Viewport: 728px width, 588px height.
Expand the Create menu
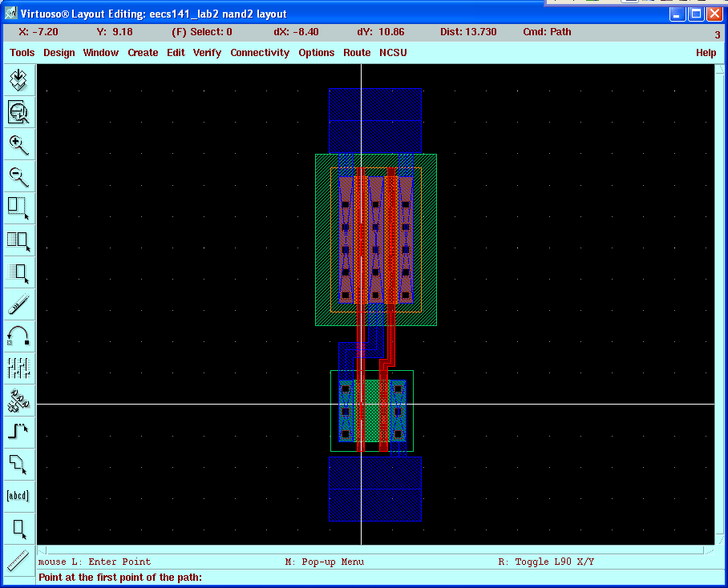143,53
